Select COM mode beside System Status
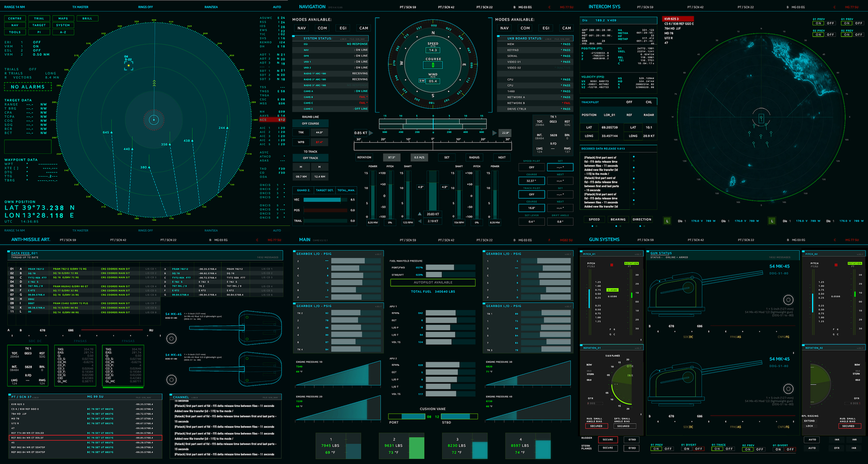The height and width of the screenshot is (464, 868). (x=322, y=28)
